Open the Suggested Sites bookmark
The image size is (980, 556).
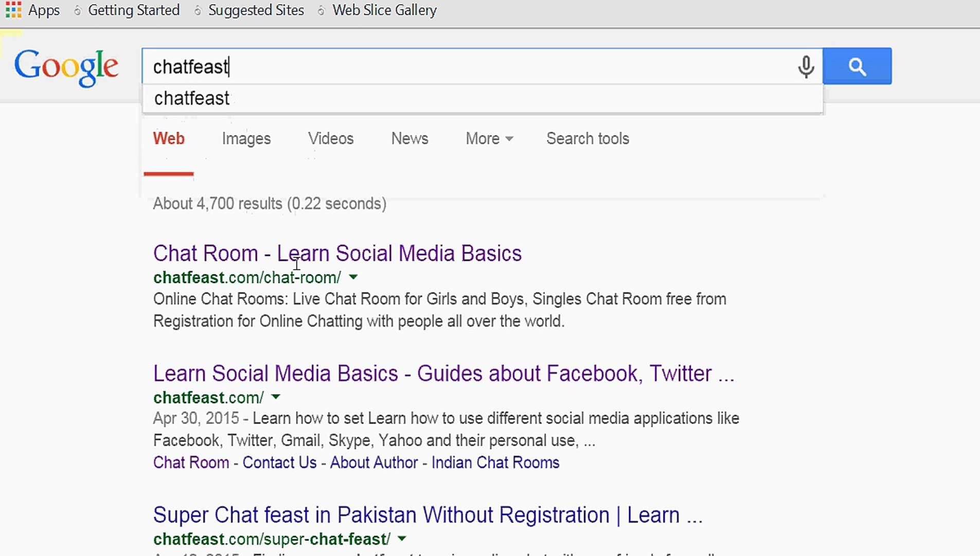click(x=256, y=10)
